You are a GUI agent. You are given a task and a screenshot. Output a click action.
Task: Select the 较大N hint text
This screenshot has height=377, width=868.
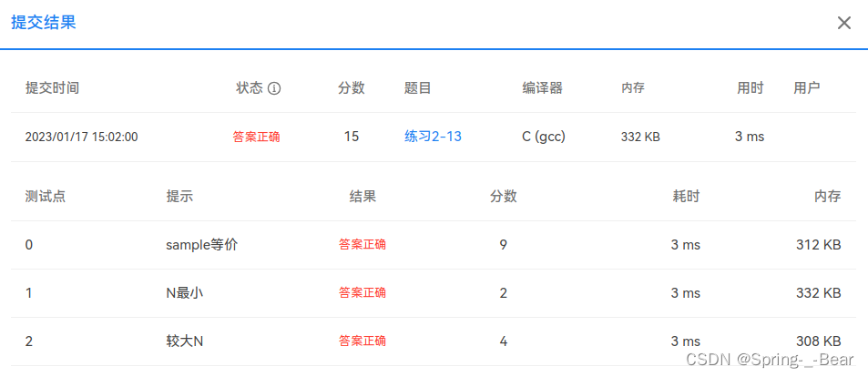(185, 341)
